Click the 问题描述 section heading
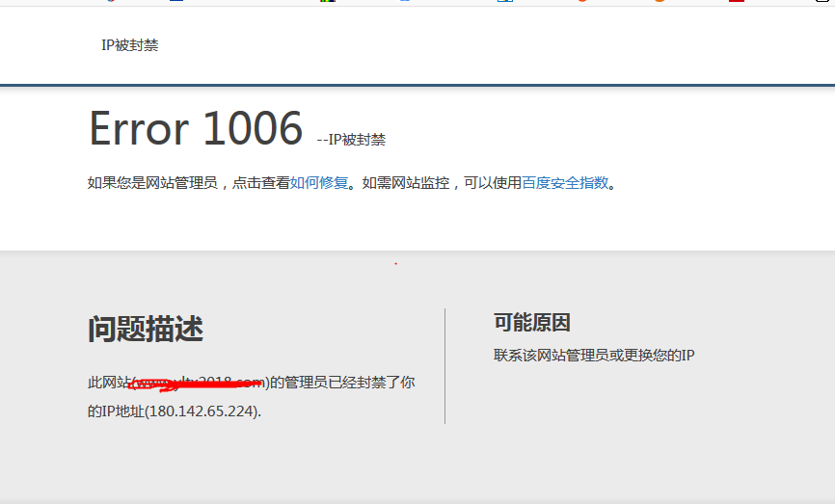Screen dimensions: 835x504 146,330
